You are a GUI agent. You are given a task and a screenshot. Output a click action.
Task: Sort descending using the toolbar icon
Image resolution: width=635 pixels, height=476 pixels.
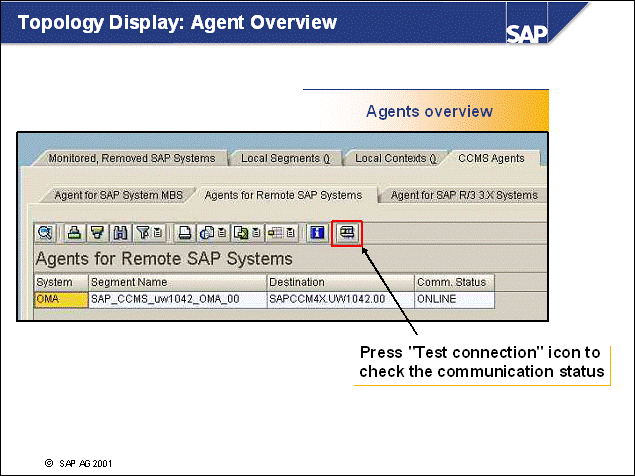(97, 233)
